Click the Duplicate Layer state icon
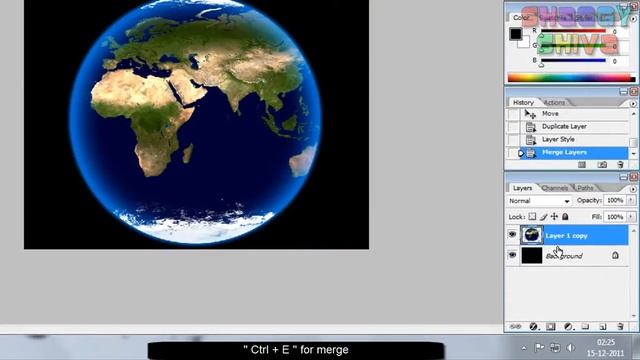The width and height of the screenshot is (640, 360). pyautogui.click(x=531, y=127)
